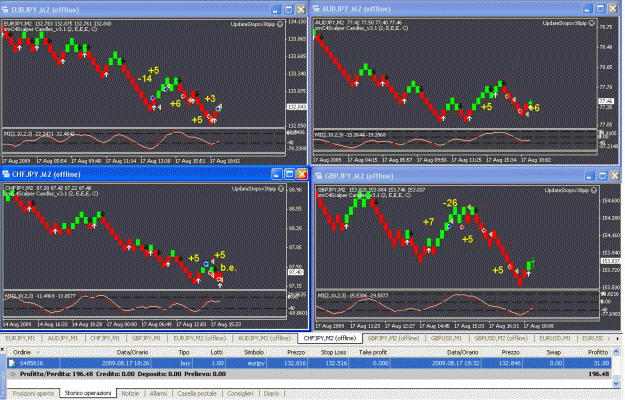Minimize the AUDJPY,M2 chart window
This screenshot has width=625, height=400.
587,8
